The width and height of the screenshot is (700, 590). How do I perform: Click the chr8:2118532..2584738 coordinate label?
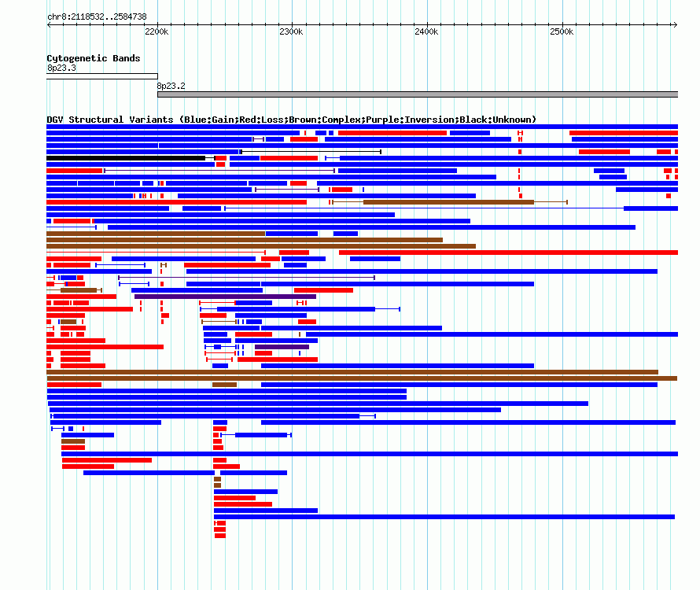[x=97, y=17]
